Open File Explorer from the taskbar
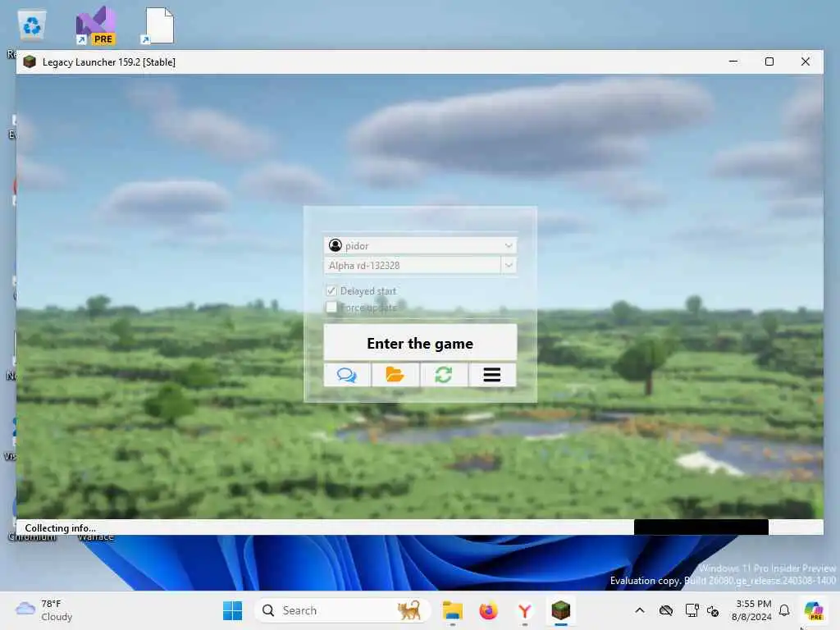Viewport: 840px width, 630px height. 453,610
